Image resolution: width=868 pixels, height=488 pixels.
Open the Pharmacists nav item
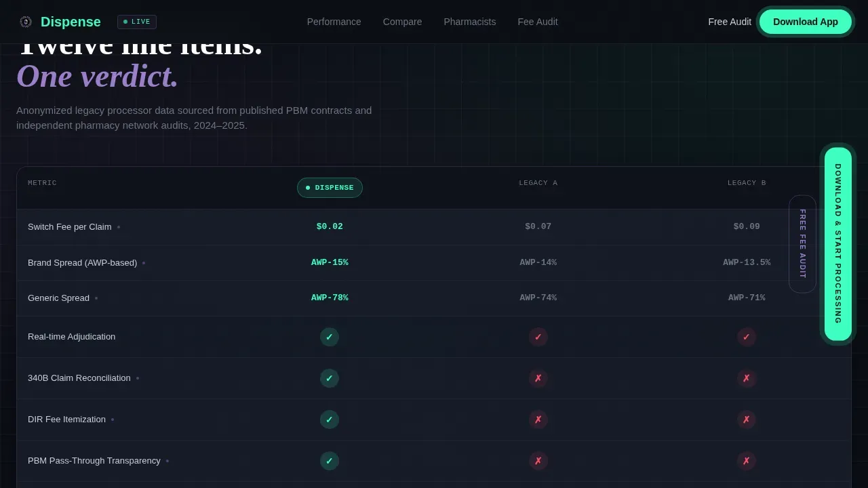click(470, 22)
